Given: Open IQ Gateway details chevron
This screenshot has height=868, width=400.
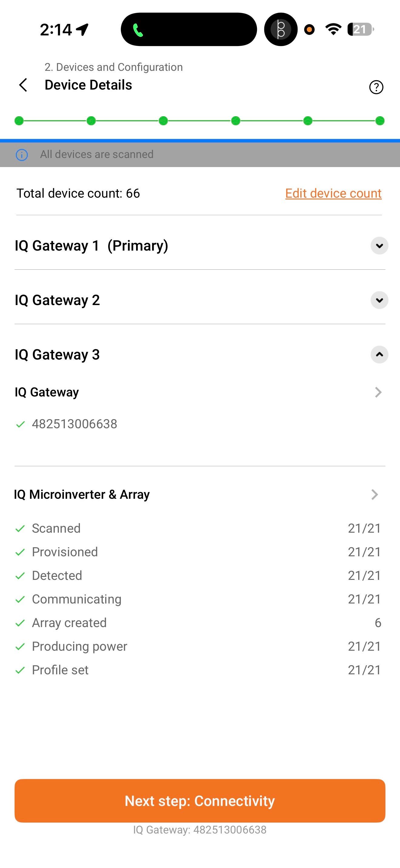Looking at the screenshot, I should pos(378,392).
